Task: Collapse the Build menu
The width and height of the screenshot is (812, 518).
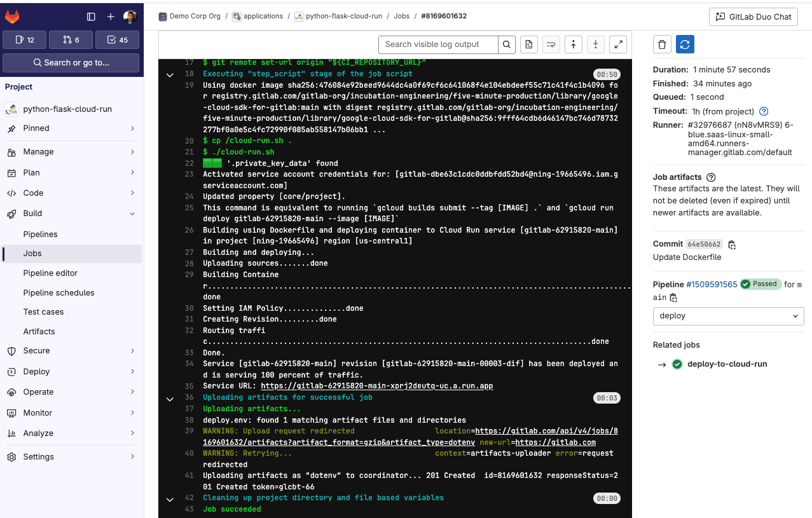Action: [x=71, y=214]
